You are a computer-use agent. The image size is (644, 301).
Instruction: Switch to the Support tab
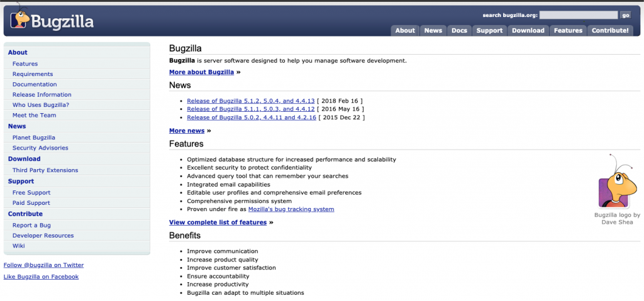(489, 30)
